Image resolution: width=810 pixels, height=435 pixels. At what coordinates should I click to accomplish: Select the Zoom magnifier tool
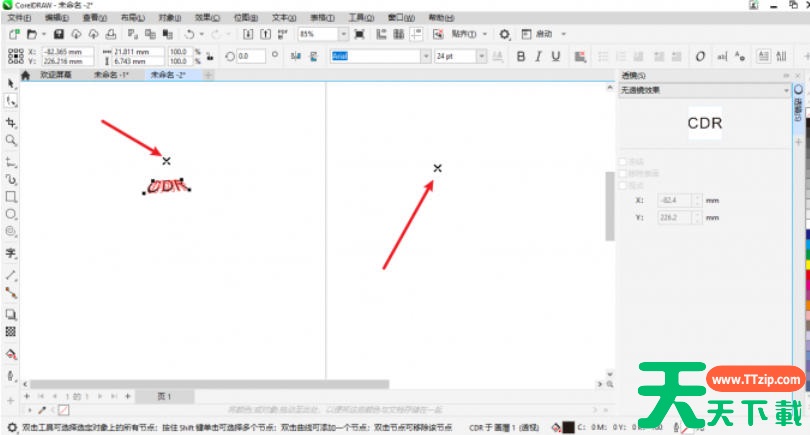coord(11,140)
